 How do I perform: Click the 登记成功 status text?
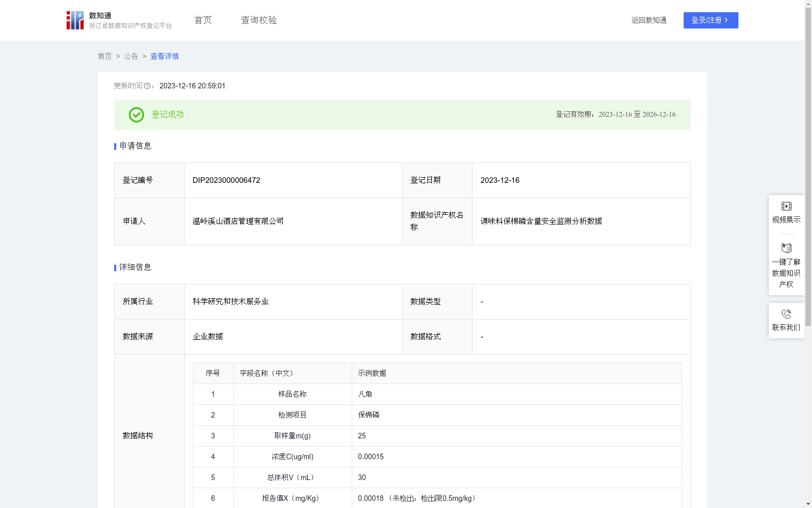pos(168,115)
